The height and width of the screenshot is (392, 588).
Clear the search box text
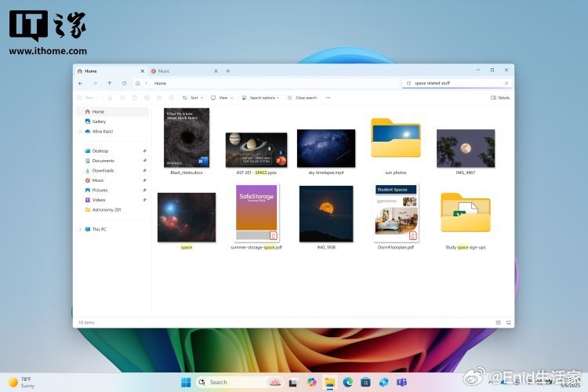506,83
